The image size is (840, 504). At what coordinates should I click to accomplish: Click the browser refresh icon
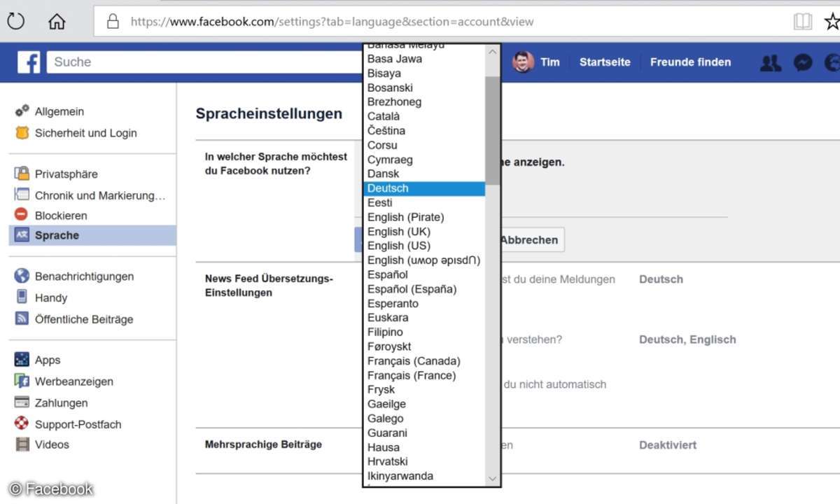click(x=15, y=21)
